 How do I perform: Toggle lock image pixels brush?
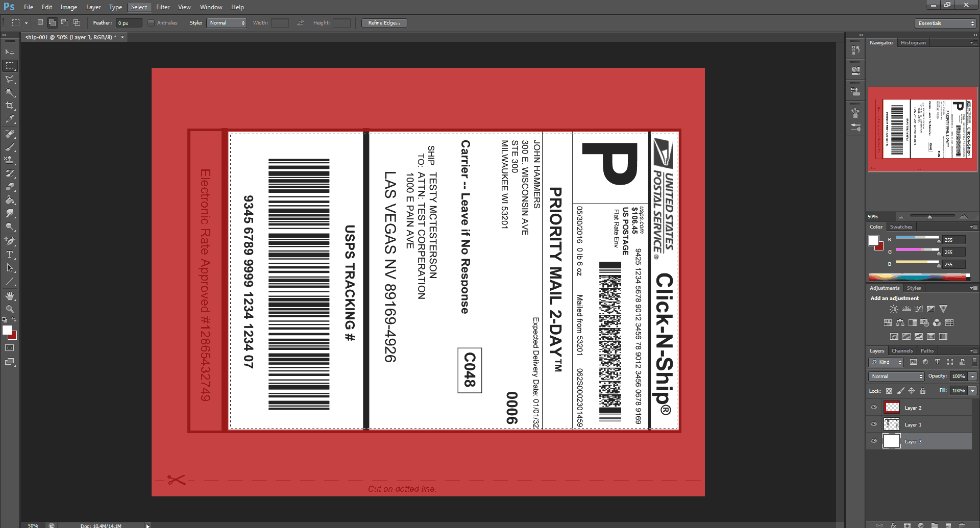[x=900, y=391]
